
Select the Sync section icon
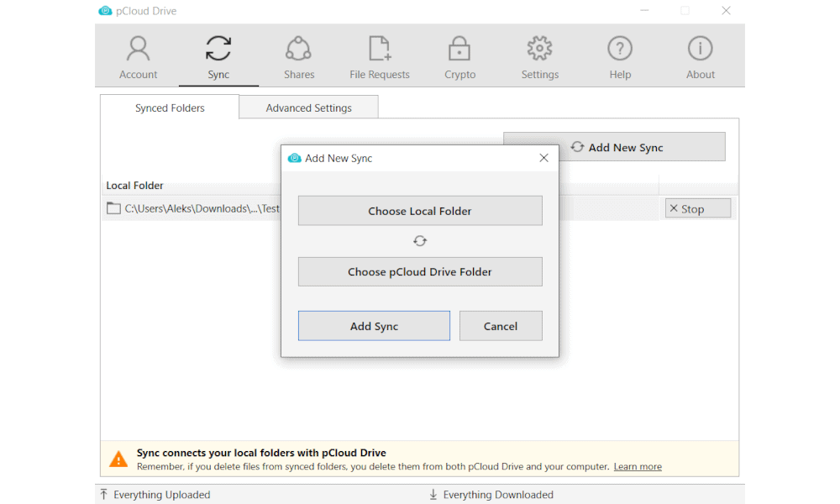tap(218, 49)
